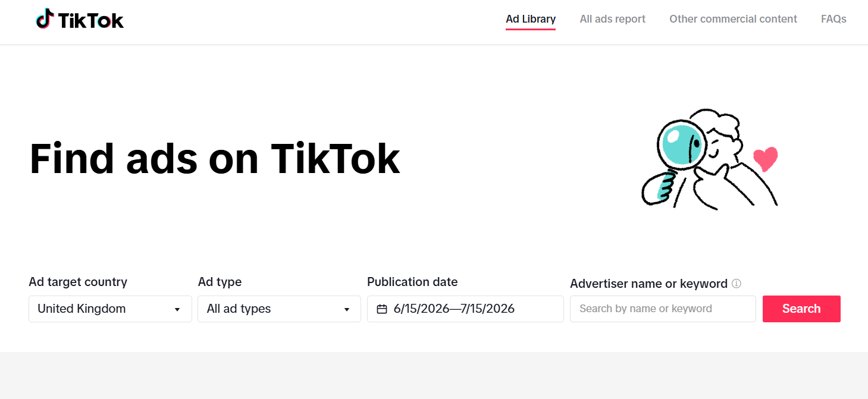
Task: Open Other commercial content tab
Action: (733, 19)
